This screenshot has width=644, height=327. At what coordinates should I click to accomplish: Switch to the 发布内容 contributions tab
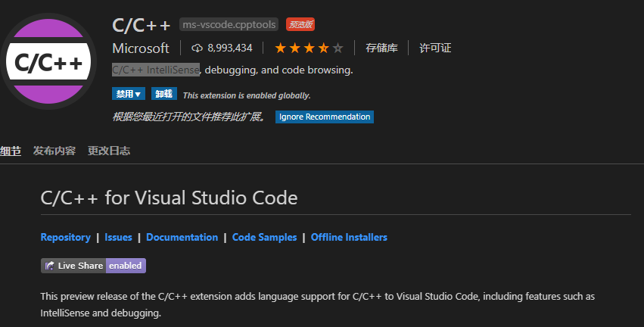(54, 151)
